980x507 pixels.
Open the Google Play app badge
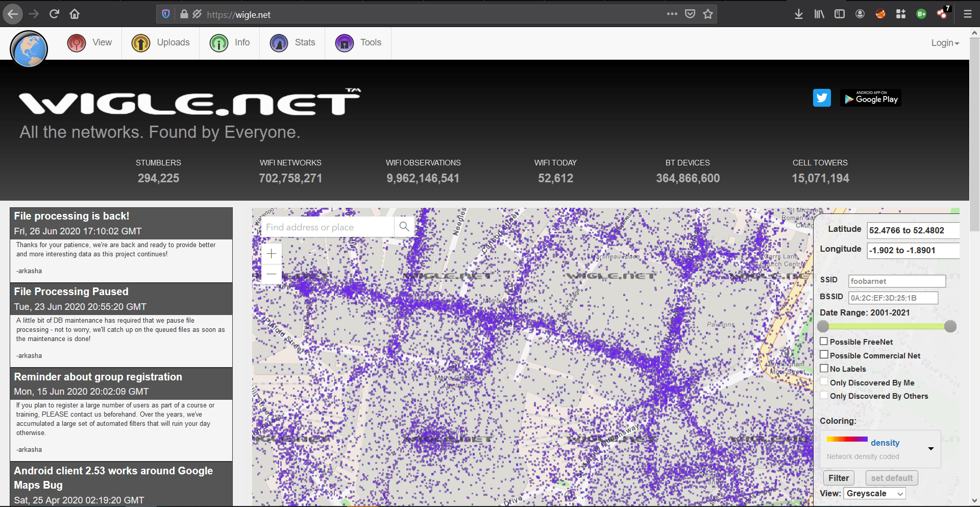point(871,99)
